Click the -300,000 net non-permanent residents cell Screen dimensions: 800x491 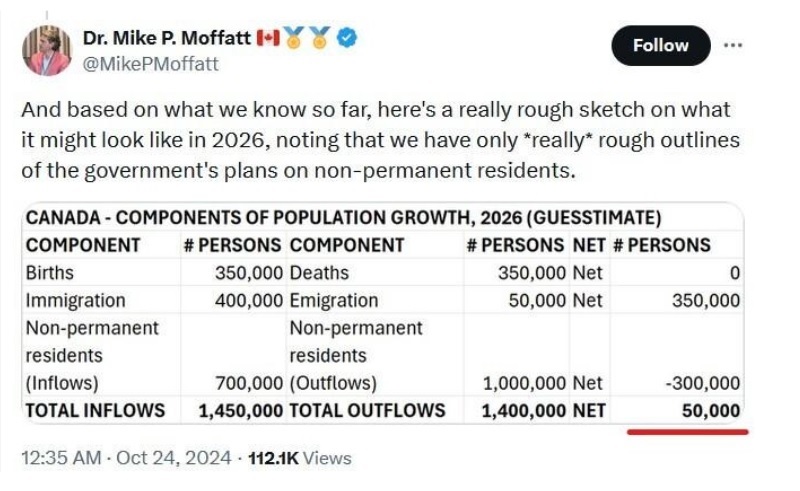tap(703, 383)
